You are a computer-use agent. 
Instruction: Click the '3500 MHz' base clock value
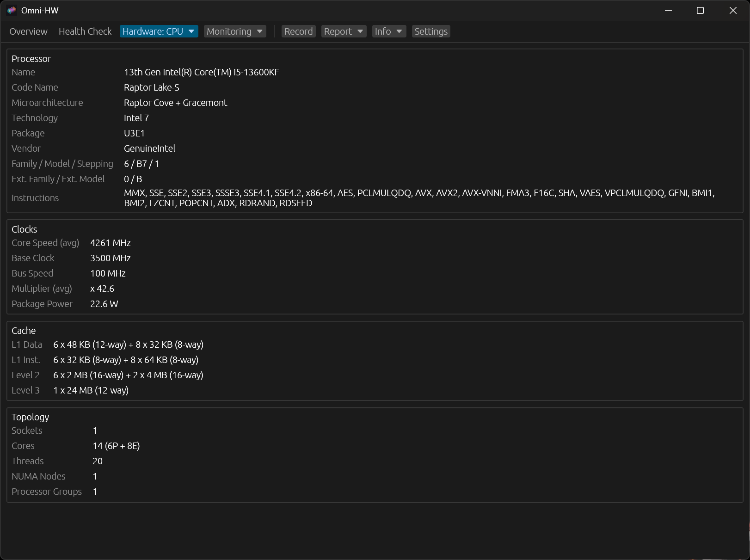[x=111, y=258]
